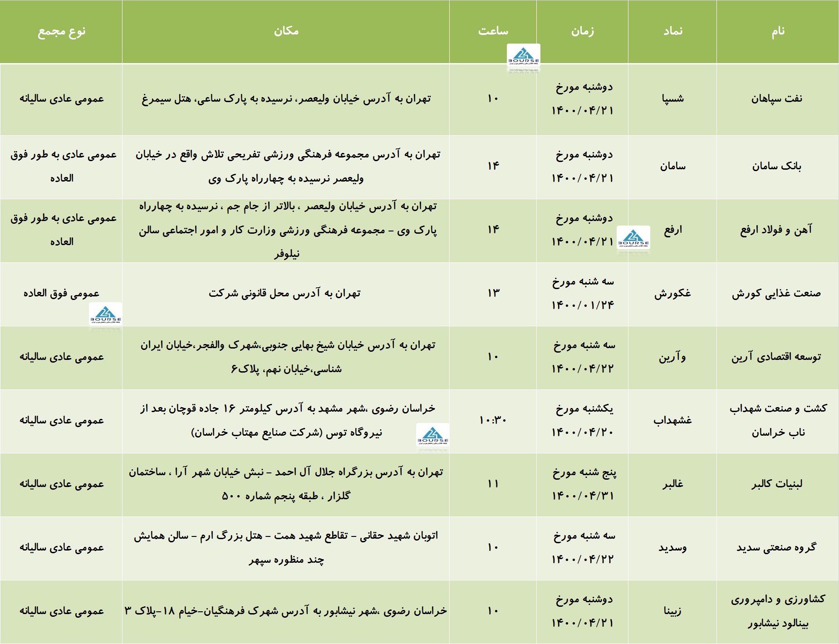
Task: Click the hour '۱۰' in the نفت سپاهان row
Action: (493, 98)
